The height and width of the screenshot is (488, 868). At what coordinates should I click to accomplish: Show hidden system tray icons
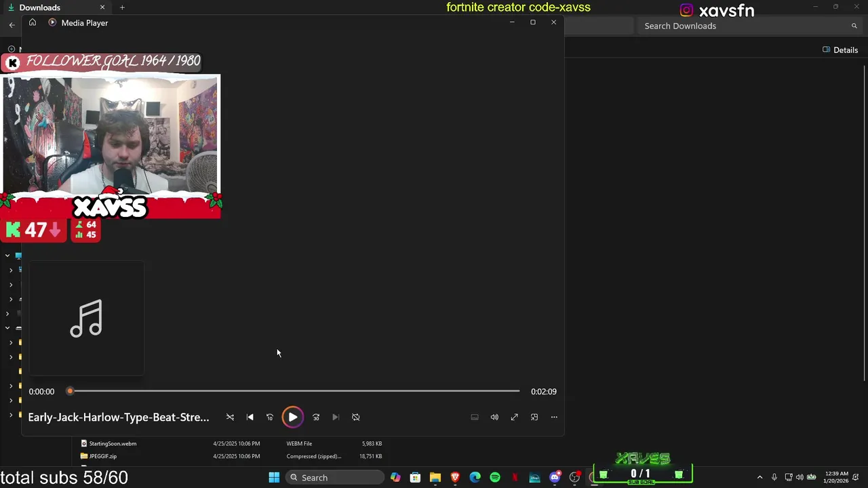click(x=759, y=478)
